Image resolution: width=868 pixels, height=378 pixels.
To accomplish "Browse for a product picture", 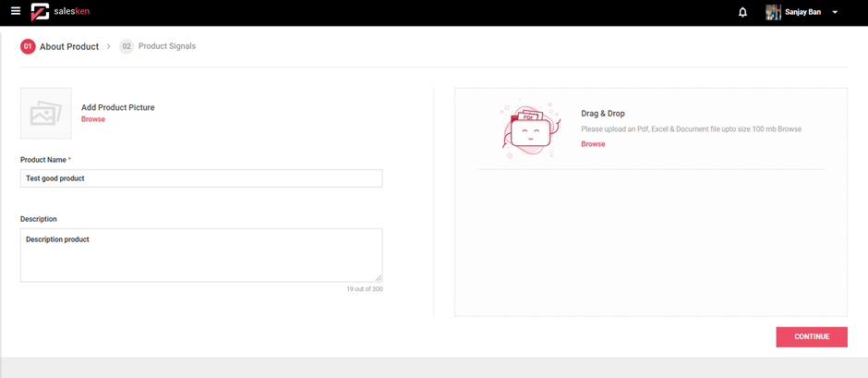I will (93, 119).
